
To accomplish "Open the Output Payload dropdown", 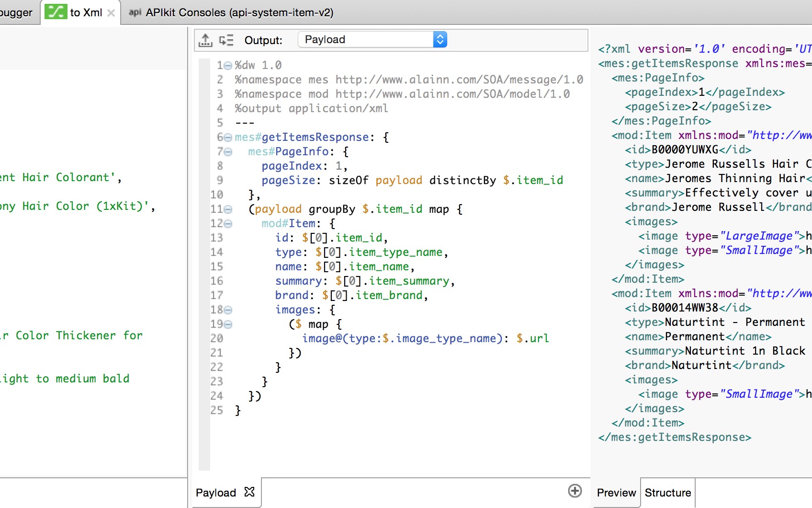I will 372,39.
